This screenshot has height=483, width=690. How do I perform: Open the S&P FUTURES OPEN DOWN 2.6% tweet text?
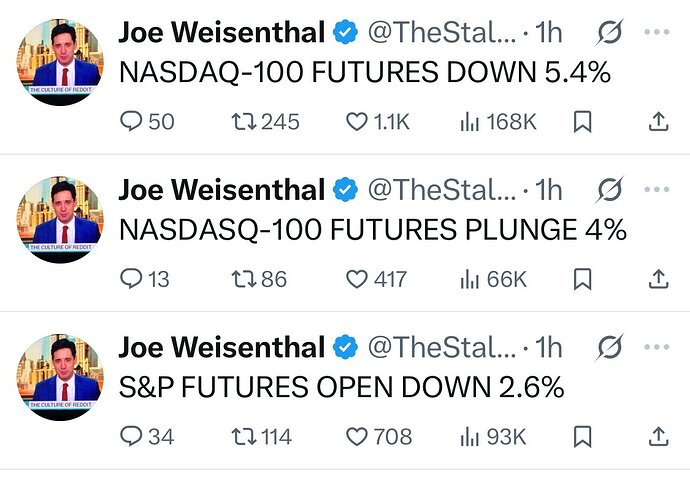[x=341, y=387]
